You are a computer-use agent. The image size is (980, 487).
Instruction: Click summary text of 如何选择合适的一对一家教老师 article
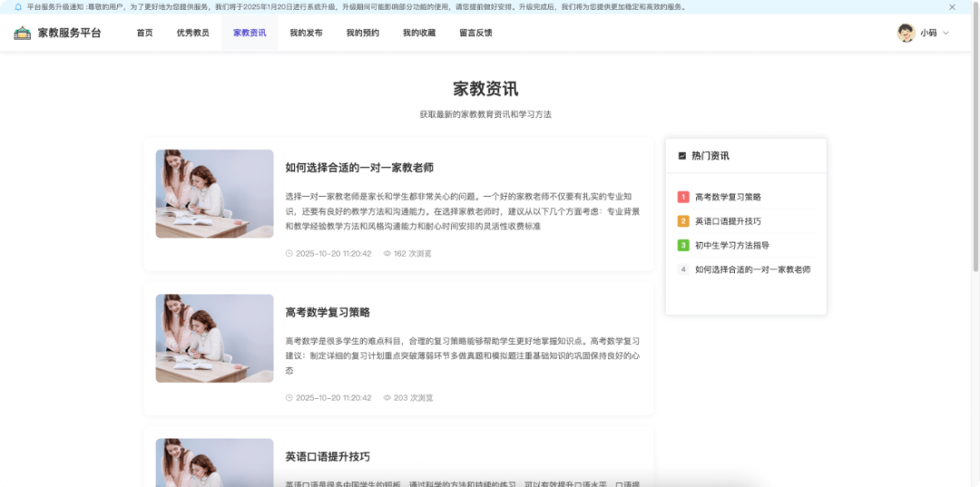(x=463, y=211)
